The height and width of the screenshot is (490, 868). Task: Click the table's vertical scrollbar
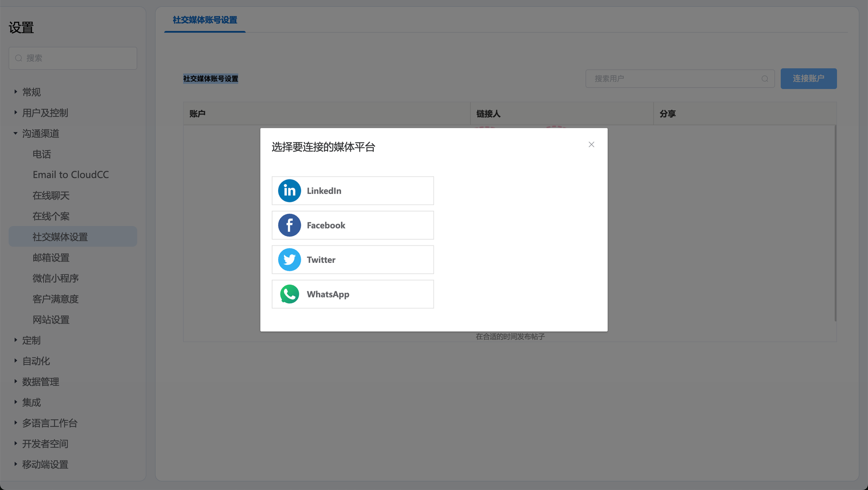(835, 223)
